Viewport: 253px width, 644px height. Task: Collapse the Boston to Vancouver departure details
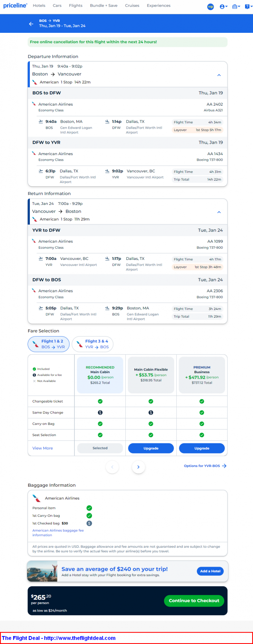219,75
